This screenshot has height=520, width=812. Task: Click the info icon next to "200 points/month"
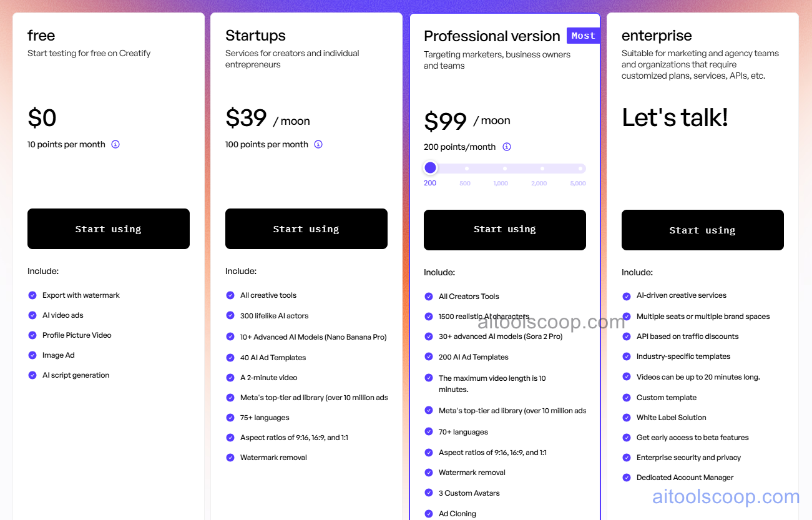tap(506, 146)
